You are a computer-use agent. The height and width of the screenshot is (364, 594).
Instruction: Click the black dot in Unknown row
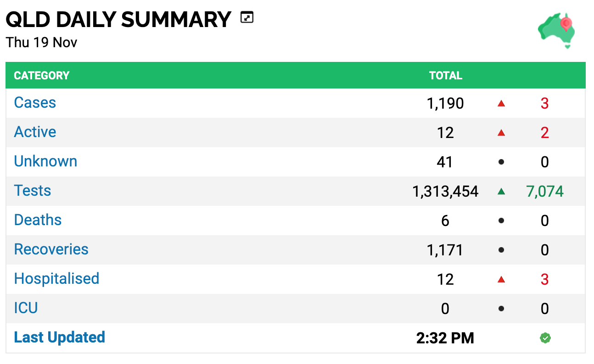click(x=501, y=162)
